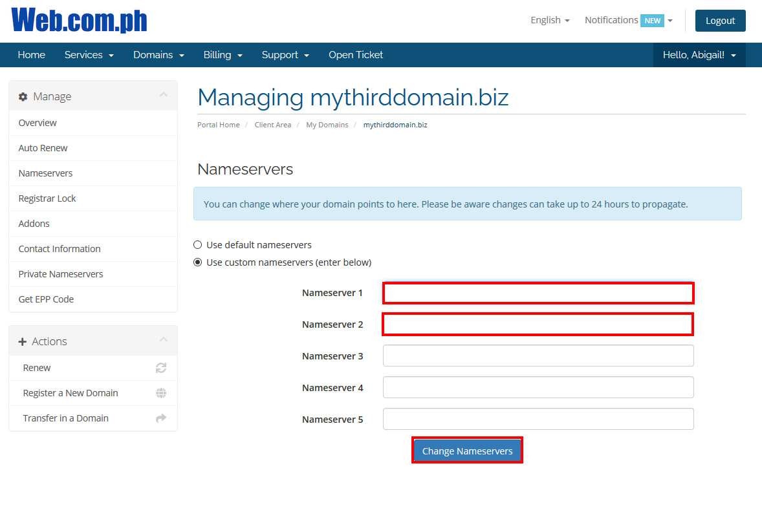Collapse the Manage panel chevron
This screenshot has width=762, height=532.
[164, 95]
